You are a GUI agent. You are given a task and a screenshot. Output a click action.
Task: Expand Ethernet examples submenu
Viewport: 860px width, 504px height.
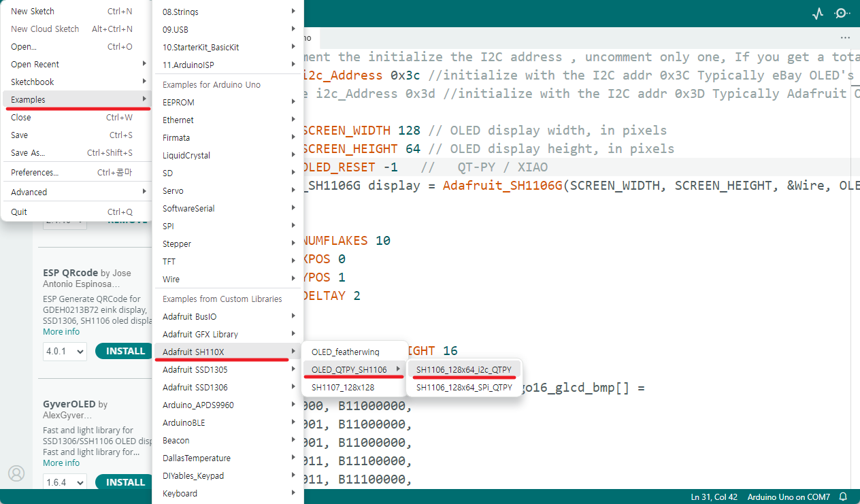click(x=228, y=120)
